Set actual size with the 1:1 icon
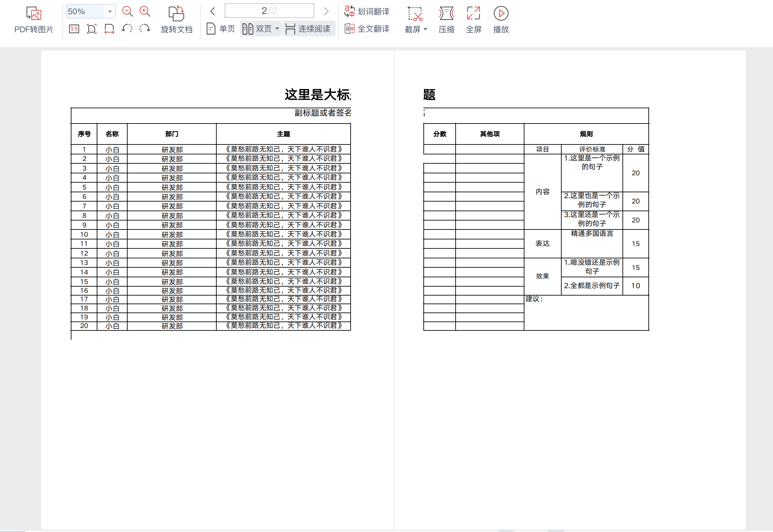 tap(74, 29)
